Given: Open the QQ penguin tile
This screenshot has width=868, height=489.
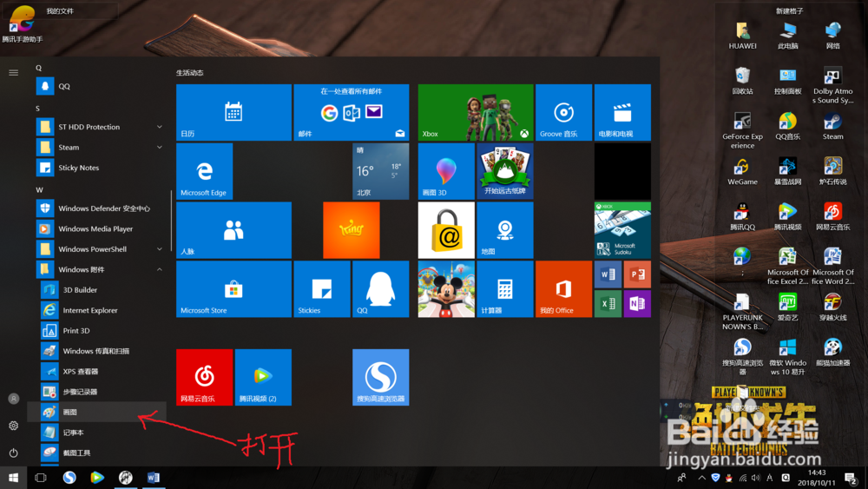Looking at the screenshot, I should [381, 289].
